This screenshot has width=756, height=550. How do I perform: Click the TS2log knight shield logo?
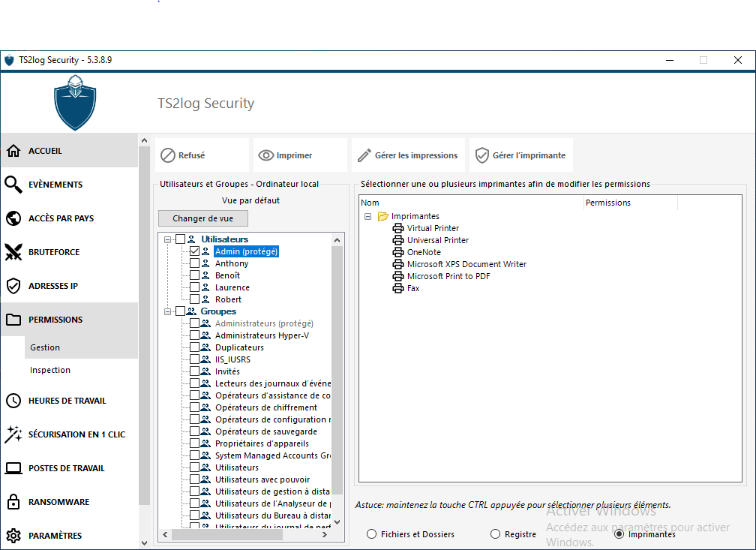(75, 103)
